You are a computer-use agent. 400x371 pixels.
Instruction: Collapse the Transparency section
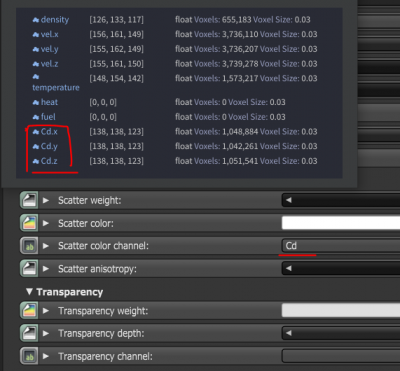tap(29, 292)
